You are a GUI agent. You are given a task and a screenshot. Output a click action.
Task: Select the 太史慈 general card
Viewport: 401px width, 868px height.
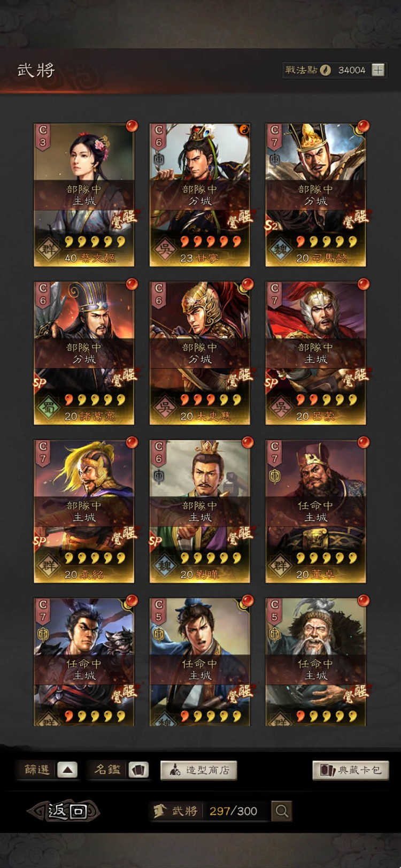200,353
